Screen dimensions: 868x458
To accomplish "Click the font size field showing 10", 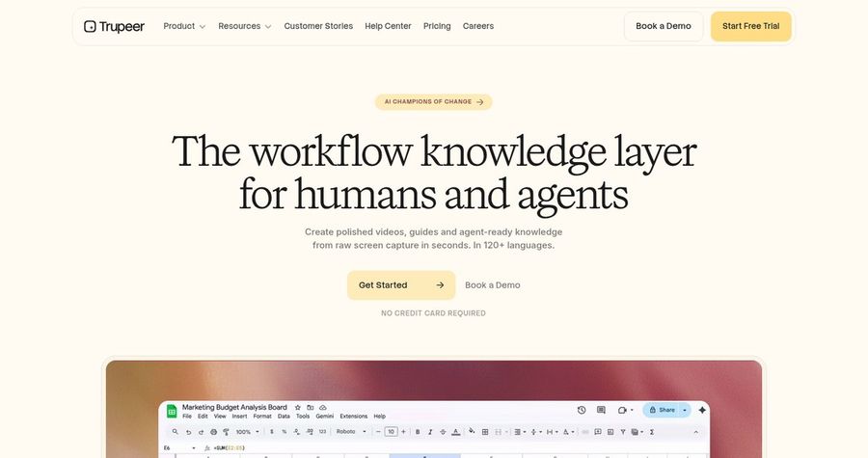I will pos(391,431).
